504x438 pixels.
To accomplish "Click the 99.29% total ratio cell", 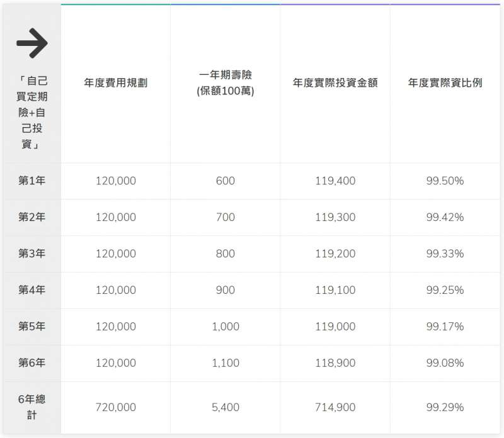I will [445, 408].
